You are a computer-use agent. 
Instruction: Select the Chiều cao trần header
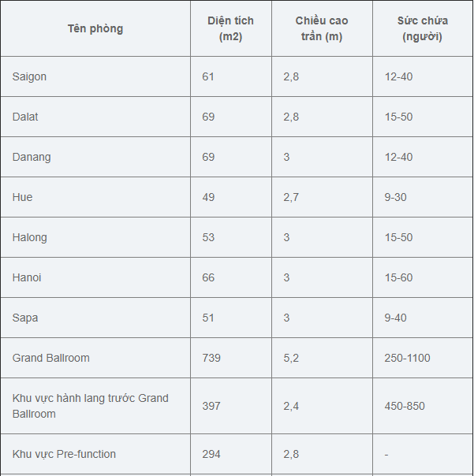322,28
